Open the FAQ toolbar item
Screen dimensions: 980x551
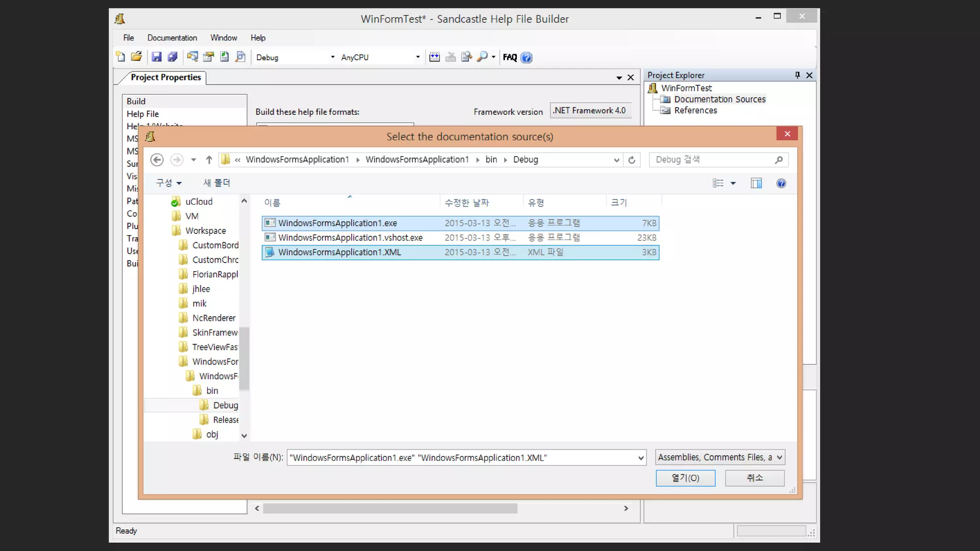point(510,57)
